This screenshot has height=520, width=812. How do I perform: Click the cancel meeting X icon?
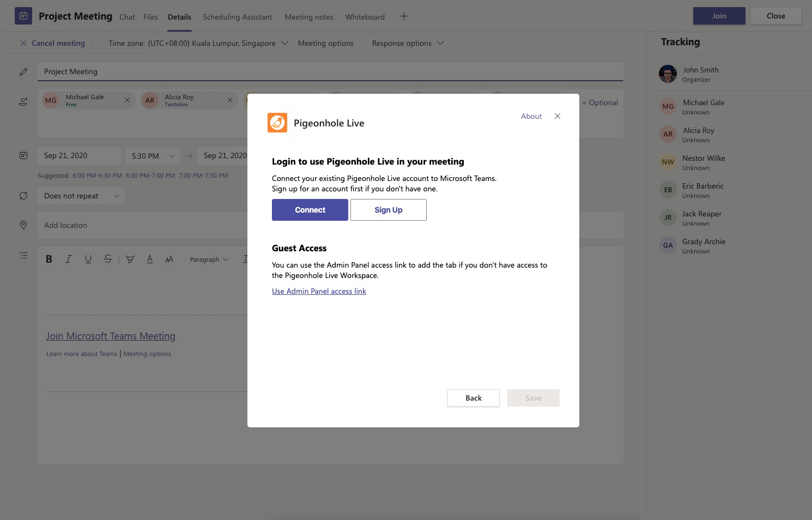pos(23,43)
